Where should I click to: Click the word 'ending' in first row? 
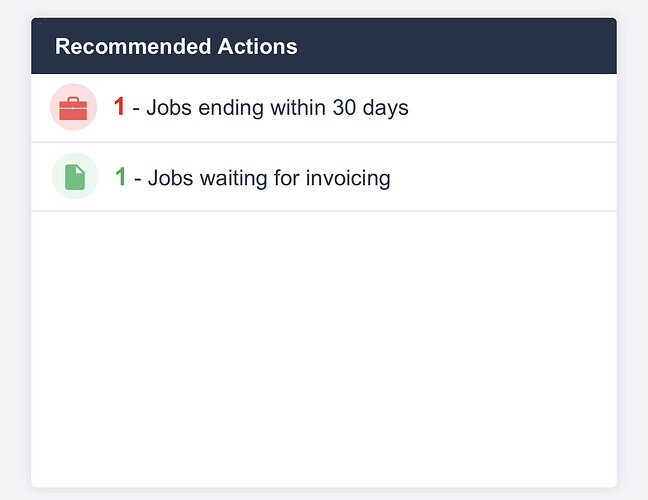231,108
